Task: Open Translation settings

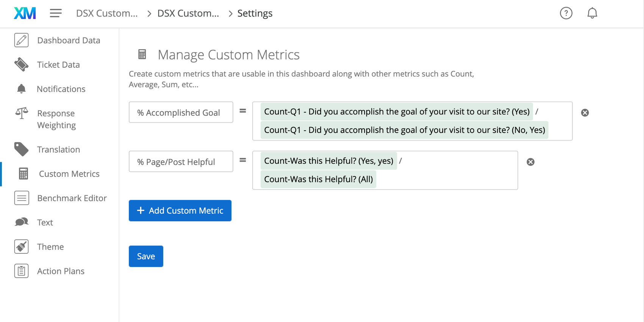Action: (58, 149)
